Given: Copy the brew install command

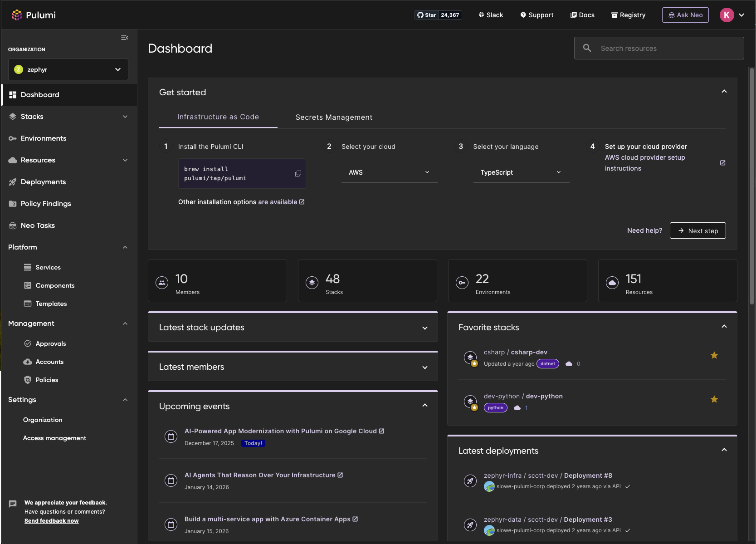Looking at the screenshot, I should point(298,173).
